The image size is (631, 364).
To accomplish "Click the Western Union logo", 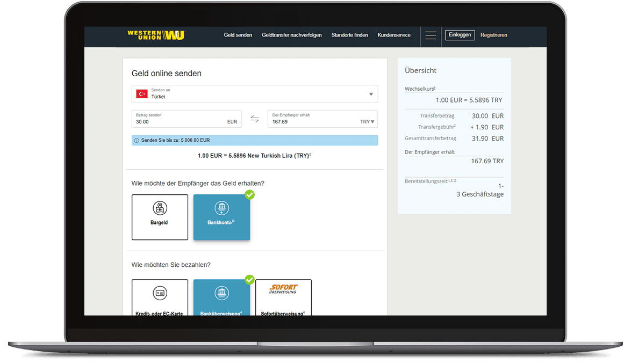I will point(156,35).
